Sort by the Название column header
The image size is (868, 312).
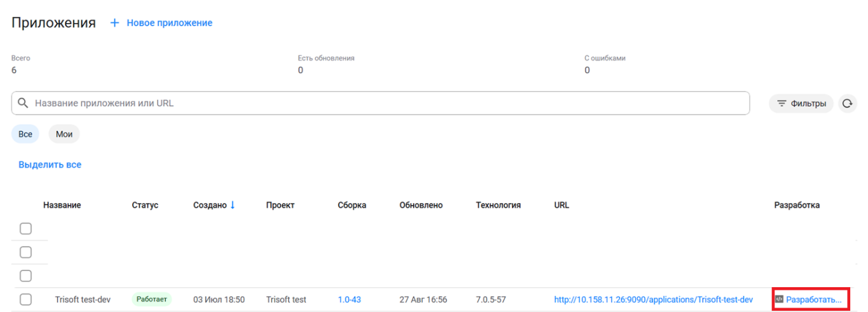pos(62,205)
